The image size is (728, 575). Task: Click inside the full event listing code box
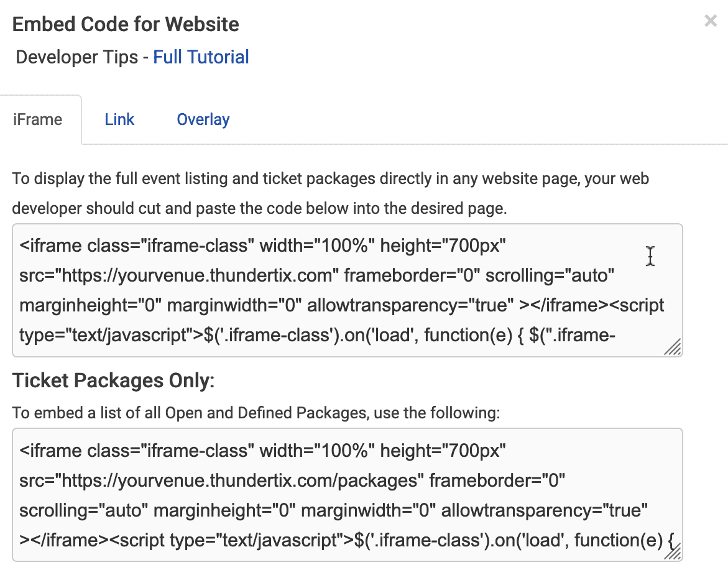point(348,290)
